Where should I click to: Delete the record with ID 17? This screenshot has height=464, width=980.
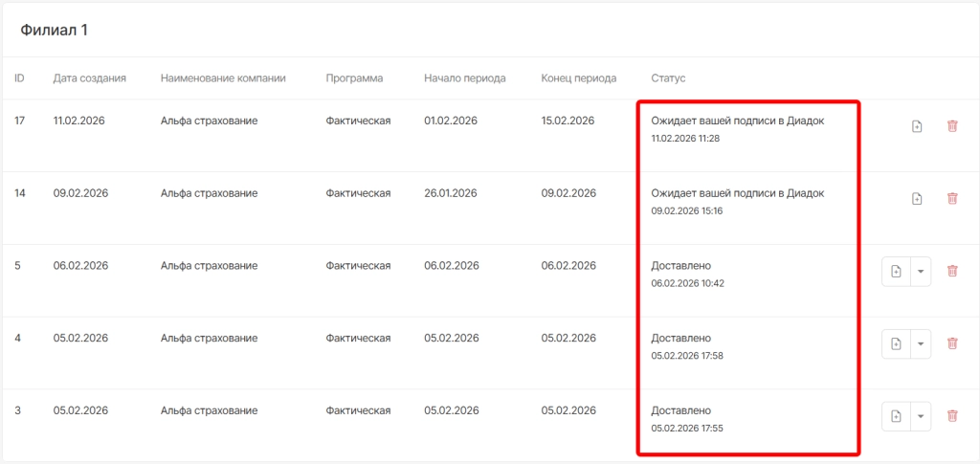(x=951, y=126)
